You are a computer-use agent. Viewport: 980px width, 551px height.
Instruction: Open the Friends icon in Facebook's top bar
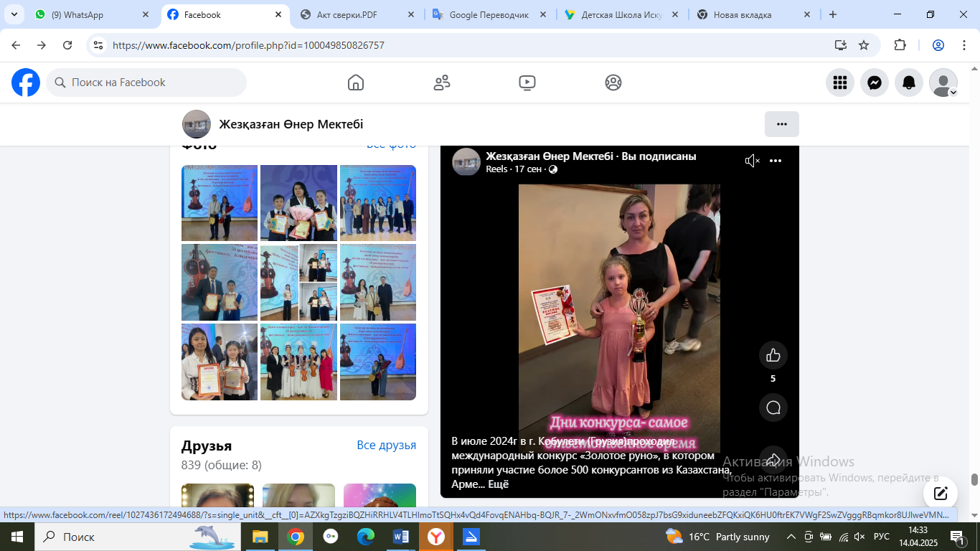[442, 83]
